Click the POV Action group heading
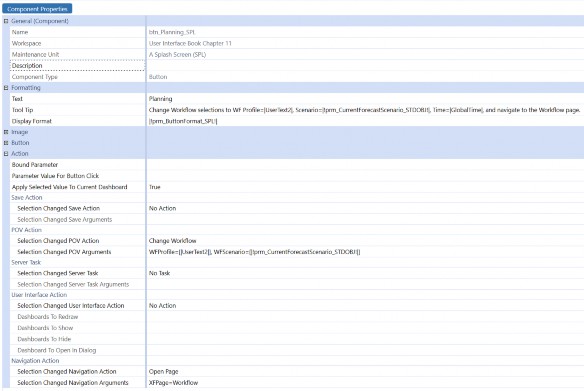This screenshot has width=584, height=391. coord(26,230)
